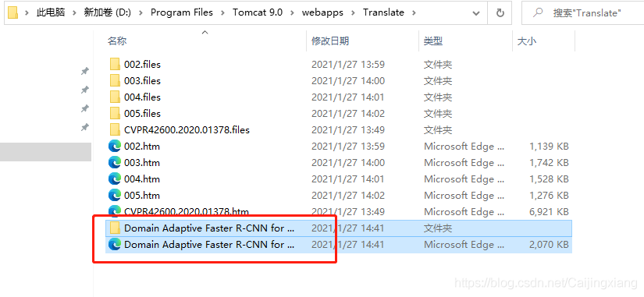Viewport: 644px width, 297px height.
Task: Sort by the 修改日期 column header
Action: tap(330, 41)
